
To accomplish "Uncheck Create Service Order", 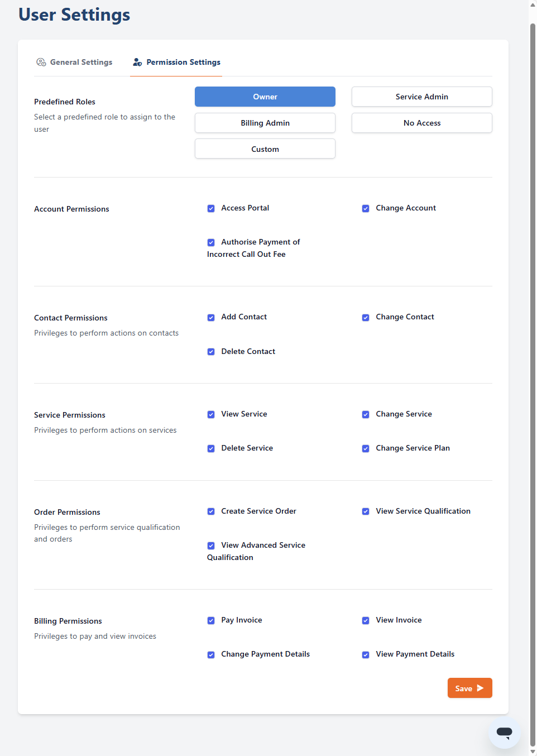I will (211, 511).
